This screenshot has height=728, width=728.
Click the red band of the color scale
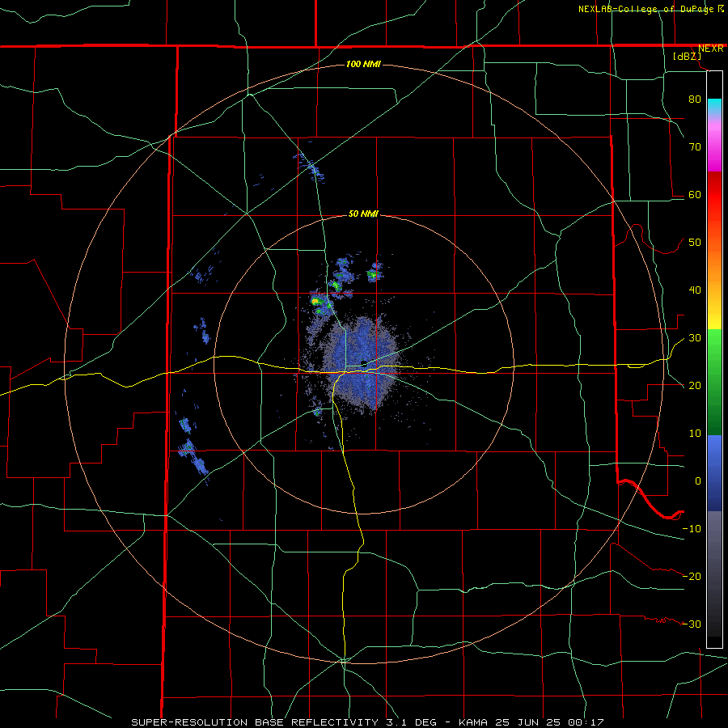(714, 190)
